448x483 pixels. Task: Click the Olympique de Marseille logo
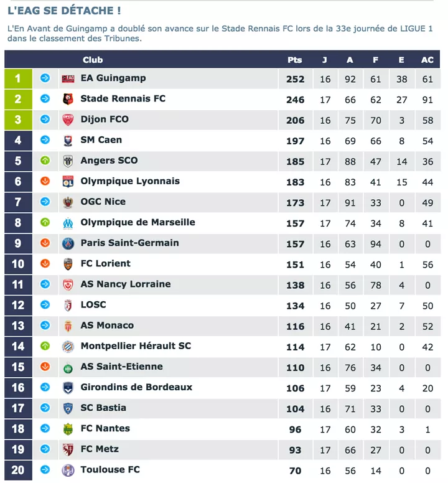[68, 223]
